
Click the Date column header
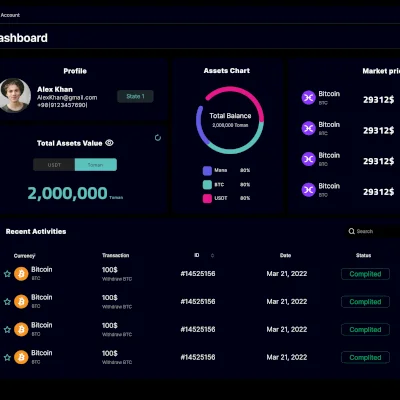[x=285, y=255]
